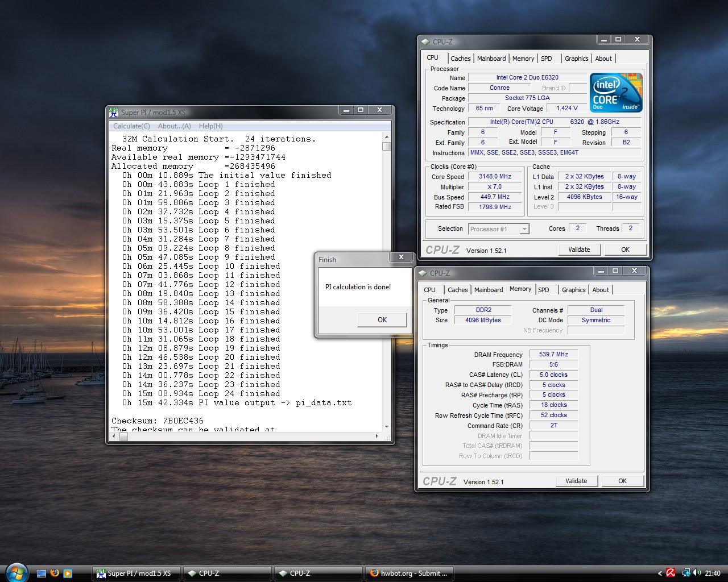Viewport: 728px width, 582px height.
Task: Click DRAM Frequency value 539.7 MHz
Action: (x=553, y=354)
